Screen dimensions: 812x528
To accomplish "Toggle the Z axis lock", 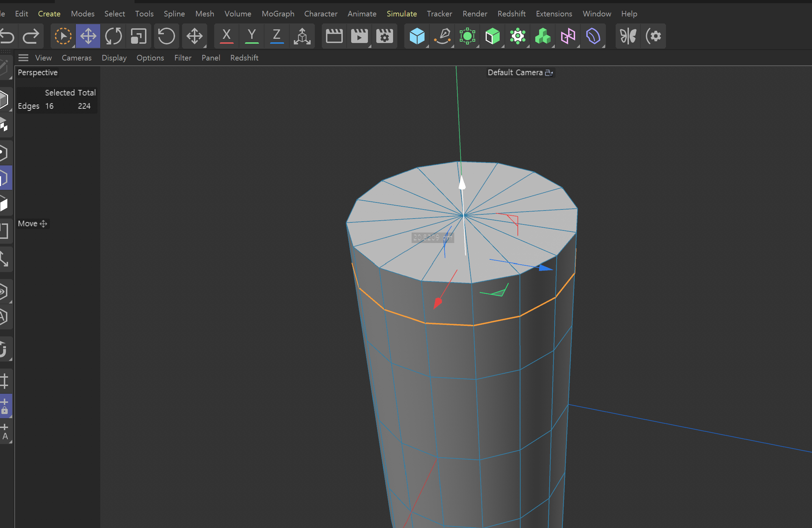I will [277, 36].
